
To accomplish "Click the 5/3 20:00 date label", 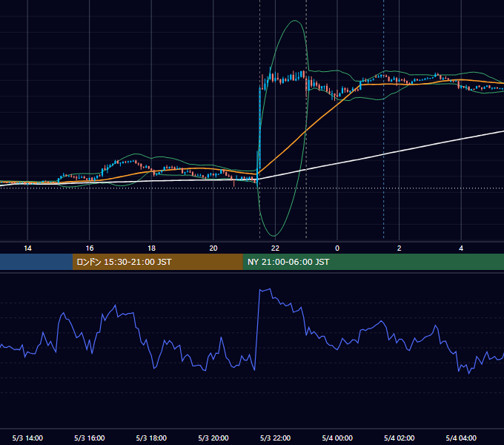I will [213, 438].
